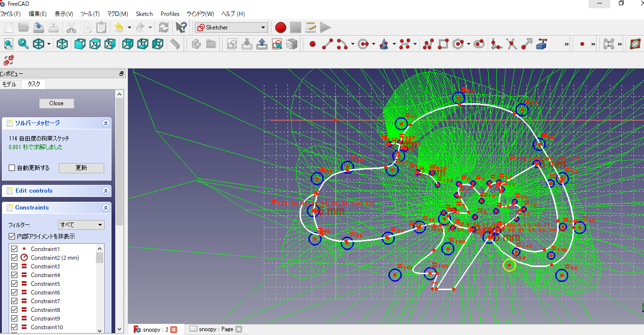This screenshot has height=335, width=644.
Task: Close the snoopy : 2 tab
Action: pyautogui.click(x=174, y=330)
